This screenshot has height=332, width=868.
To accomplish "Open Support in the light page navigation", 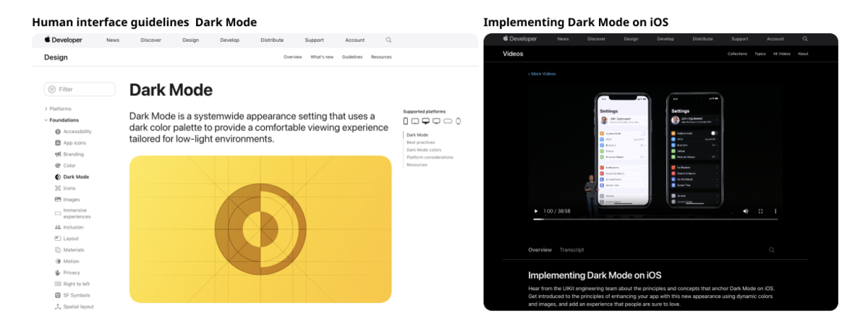I will coord(314,40).
